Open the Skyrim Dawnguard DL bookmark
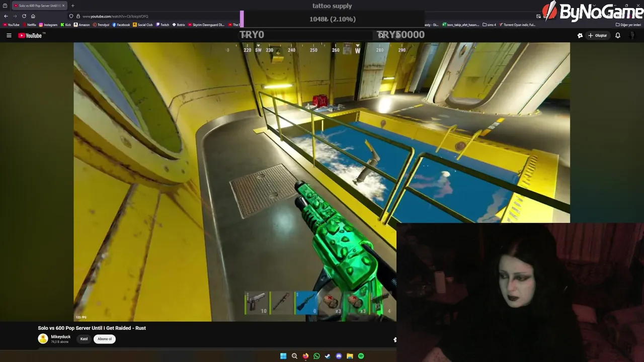This screenshot has width=644, height=362. click(x=206, y=25)
